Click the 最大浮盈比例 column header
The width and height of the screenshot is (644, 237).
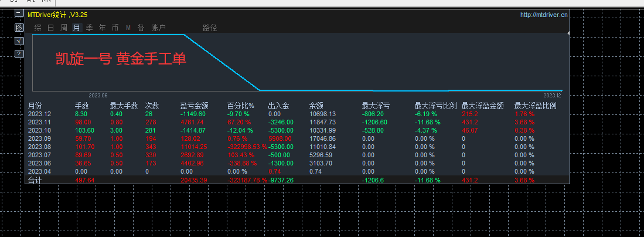tap(536, 106)
